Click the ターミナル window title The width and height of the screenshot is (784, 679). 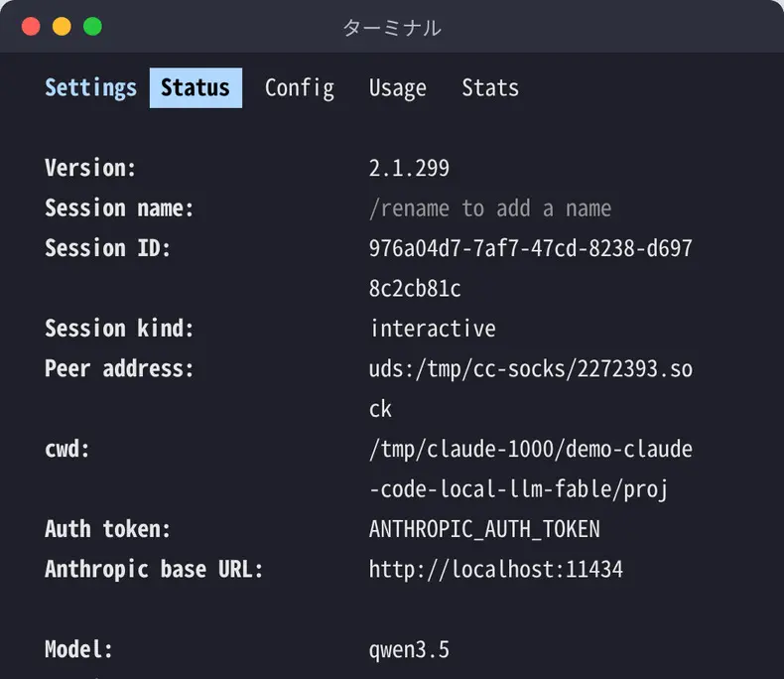coord(392,28)
